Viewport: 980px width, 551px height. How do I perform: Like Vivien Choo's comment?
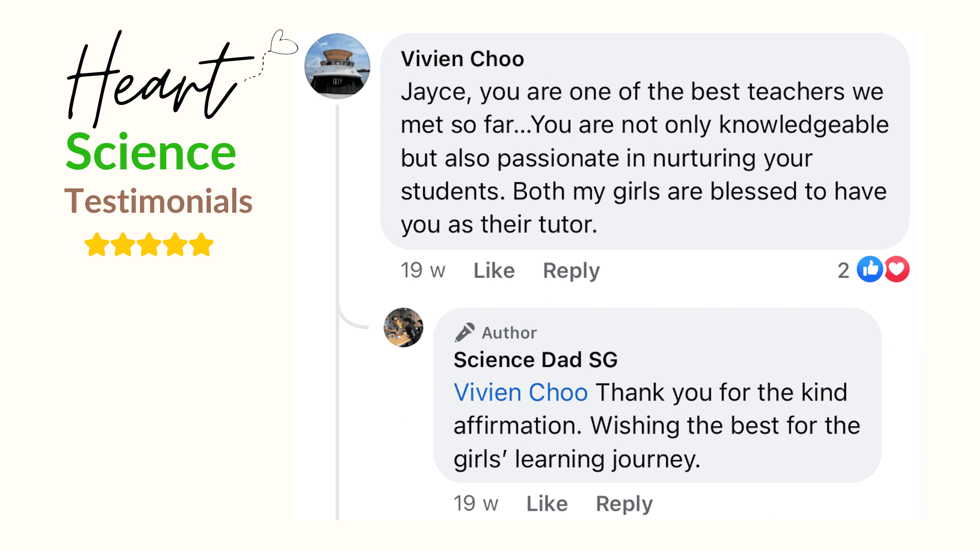point(494,270)
